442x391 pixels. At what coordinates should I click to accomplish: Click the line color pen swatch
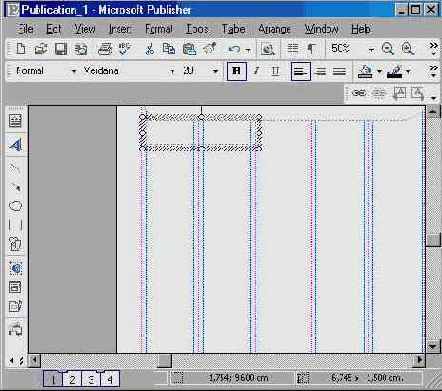pos(394,71)
